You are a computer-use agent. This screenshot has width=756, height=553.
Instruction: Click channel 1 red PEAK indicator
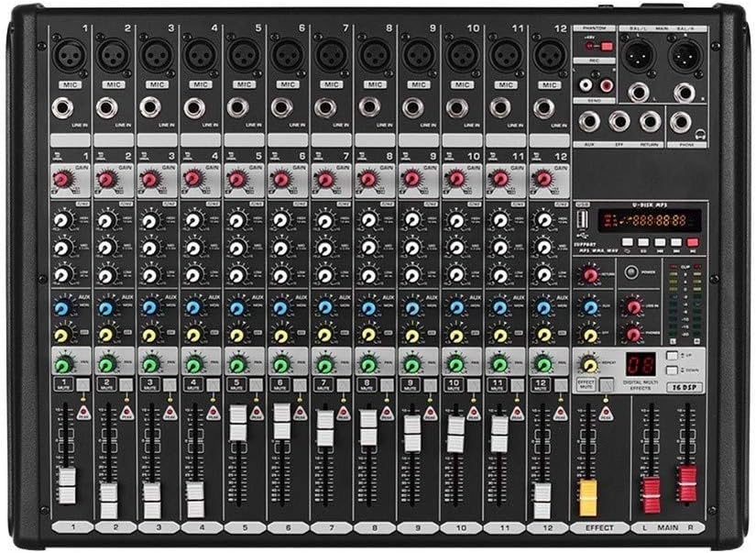pos(83,413)
